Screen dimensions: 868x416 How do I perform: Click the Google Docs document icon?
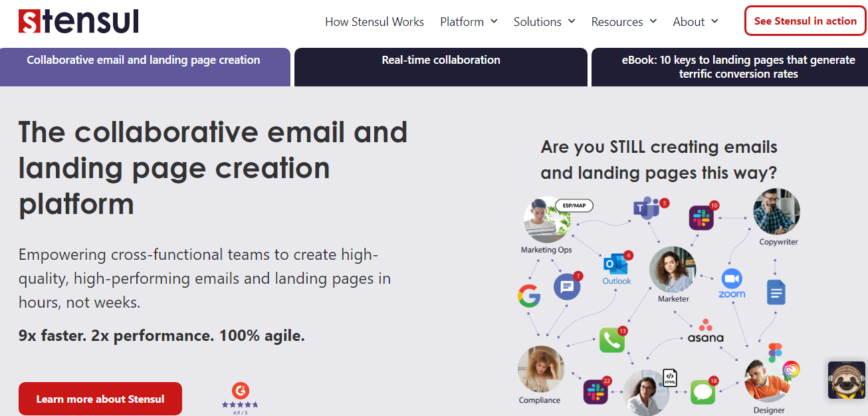pos(776,292)
